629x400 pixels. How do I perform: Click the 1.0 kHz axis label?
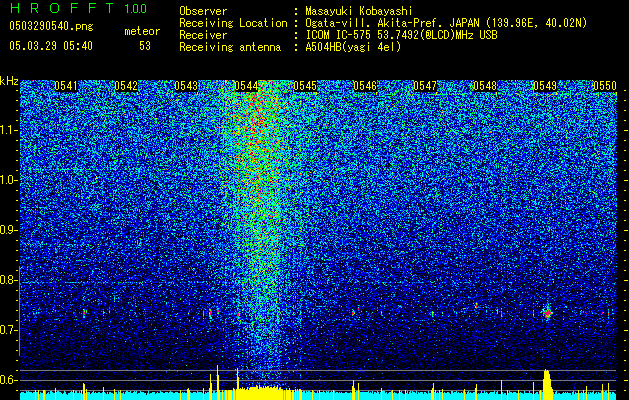click(9, 180)
